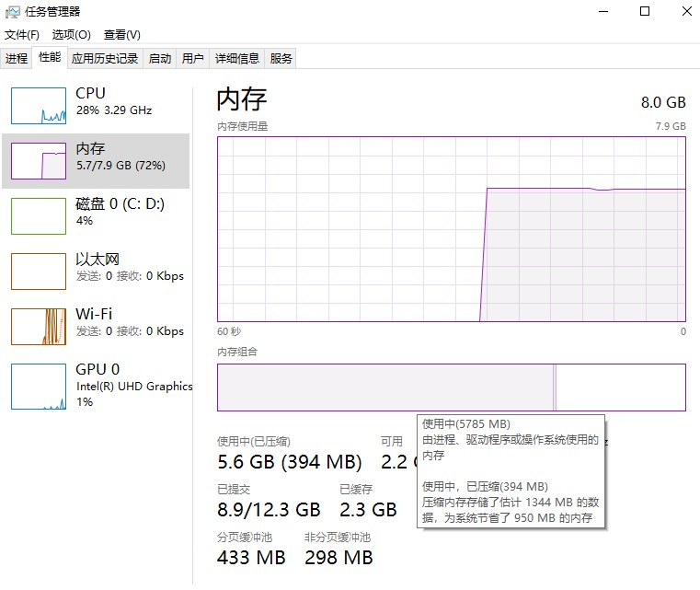
Task: Open the 选项(O) menu
Action: click(71, 35)
